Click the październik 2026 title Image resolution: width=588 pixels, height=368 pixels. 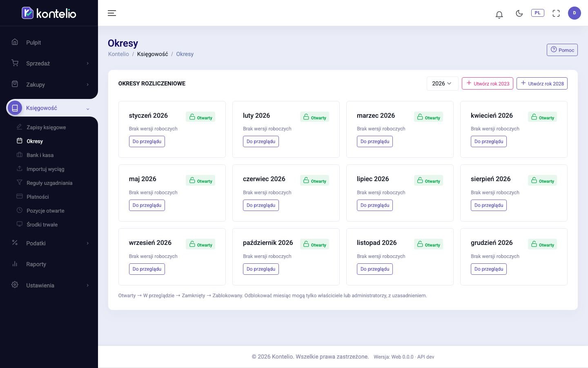pos(268,242)
